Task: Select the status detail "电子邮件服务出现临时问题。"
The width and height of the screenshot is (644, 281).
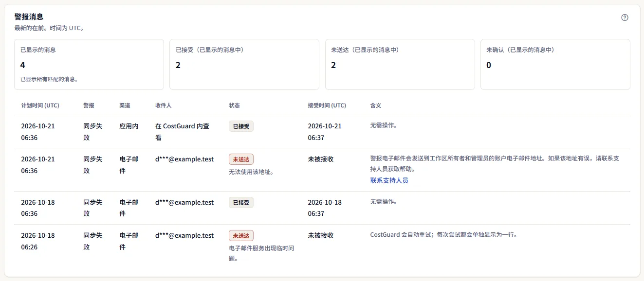Action: click(x=261, y=253)
